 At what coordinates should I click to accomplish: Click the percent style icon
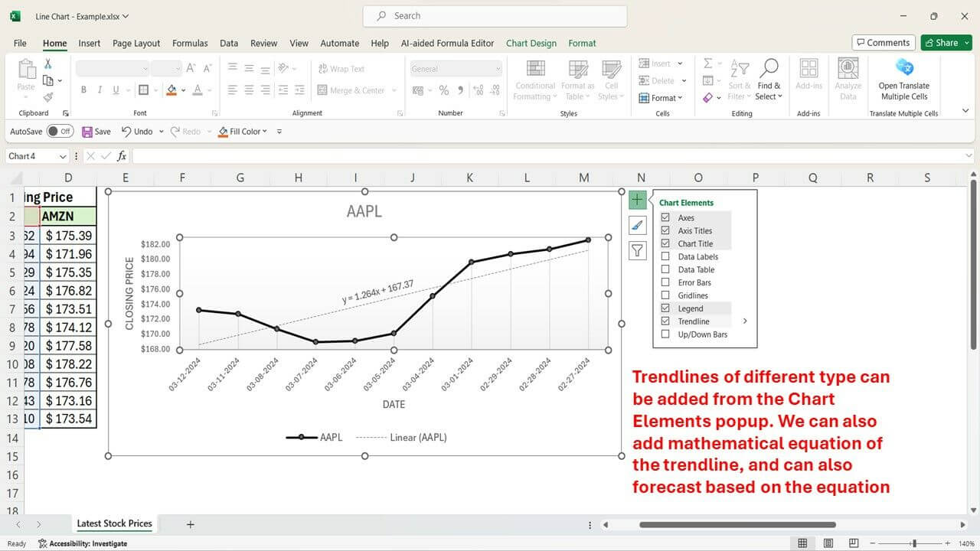[443, 90]
